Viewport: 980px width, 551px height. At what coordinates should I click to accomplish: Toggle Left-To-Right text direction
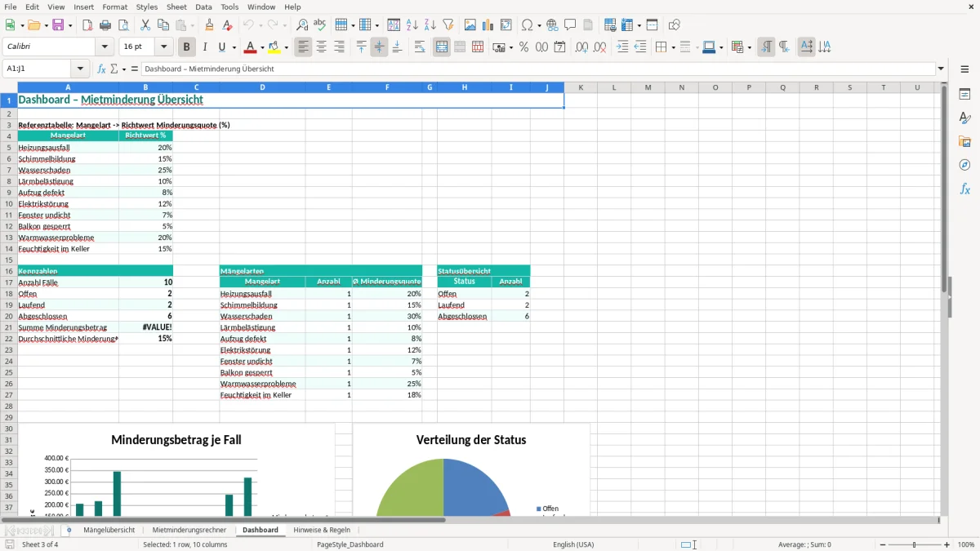(x=766, y=47)
